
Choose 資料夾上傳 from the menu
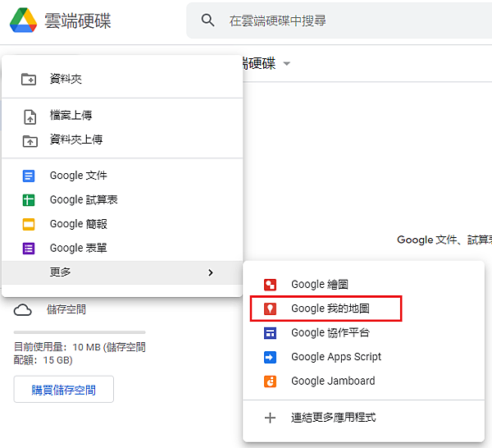tap(122, 139)
